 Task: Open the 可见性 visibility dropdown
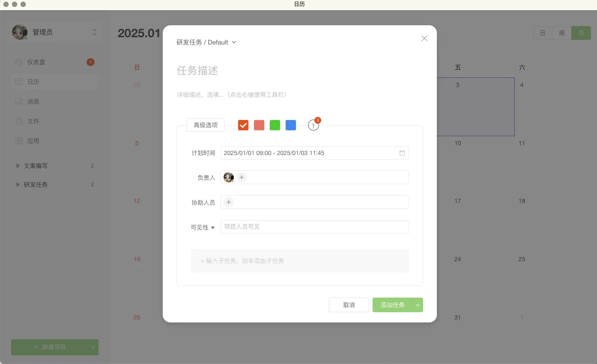(x=202, y=227)
